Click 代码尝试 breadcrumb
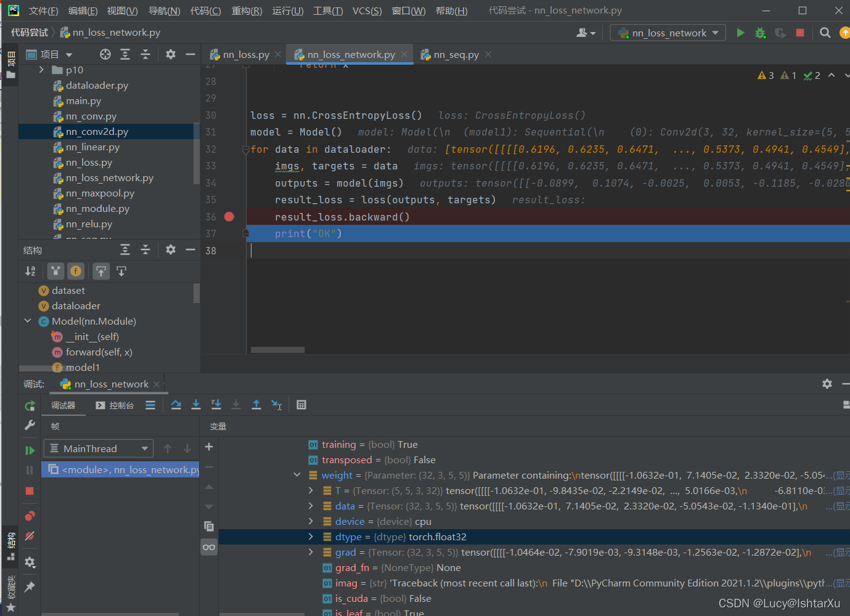 [29, 32]
